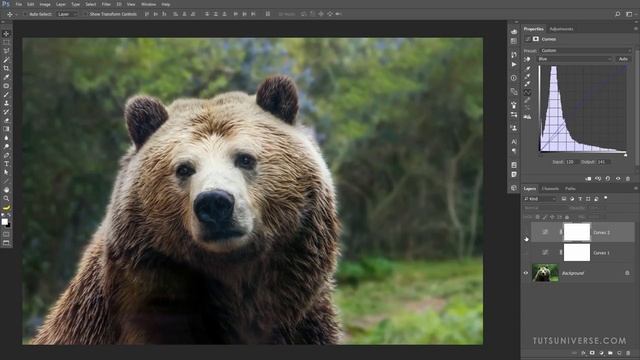Switch to the Adjustments tab
The height and width of the screenshot is (360, 640).
pos(562,29)
